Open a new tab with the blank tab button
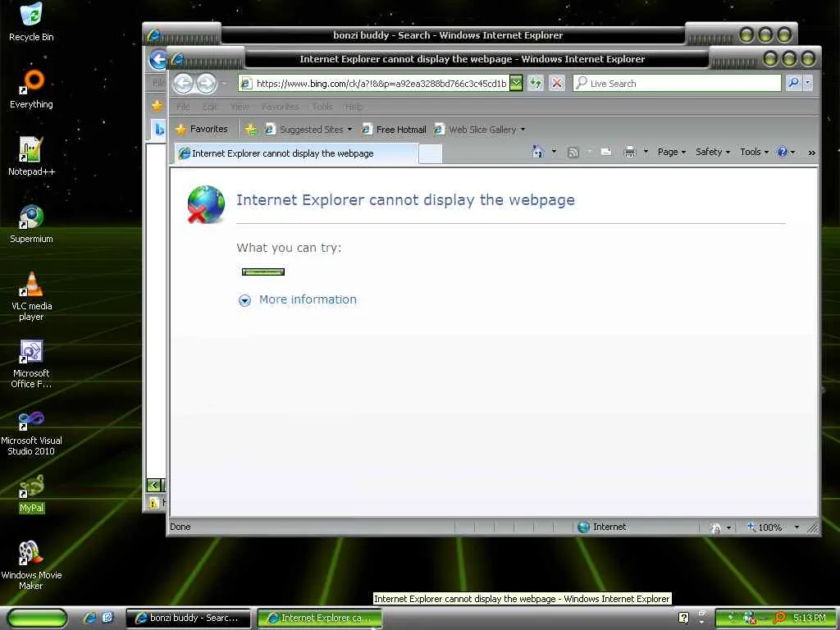This screenshot has width=840, height=630. 430,153
